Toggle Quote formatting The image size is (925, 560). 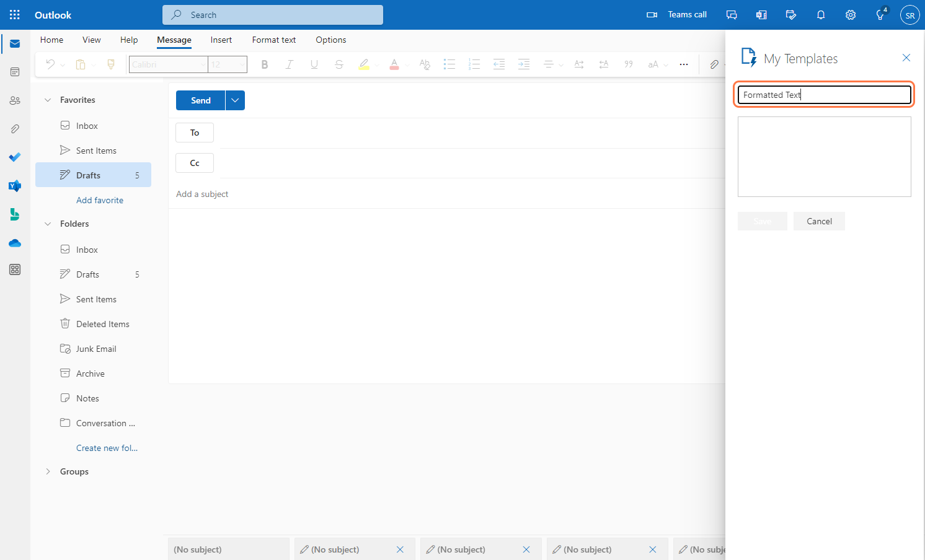(x=629, y=64)
